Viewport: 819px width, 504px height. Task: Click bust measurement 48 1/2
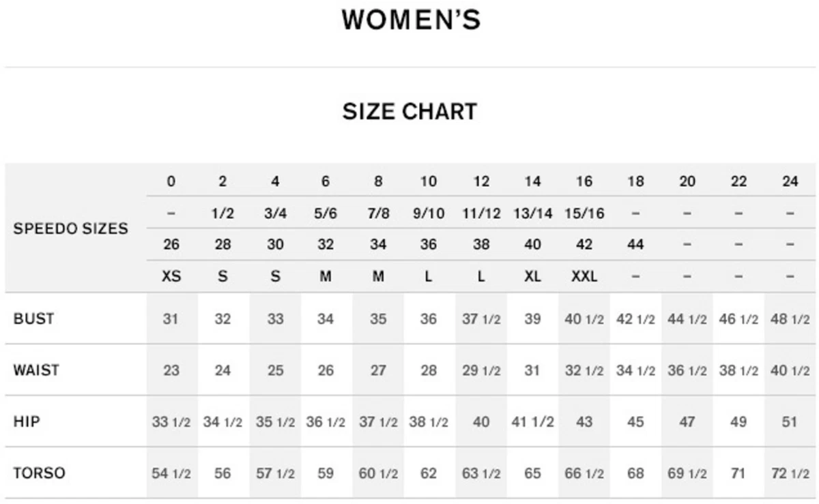click(x=790, y=319)
